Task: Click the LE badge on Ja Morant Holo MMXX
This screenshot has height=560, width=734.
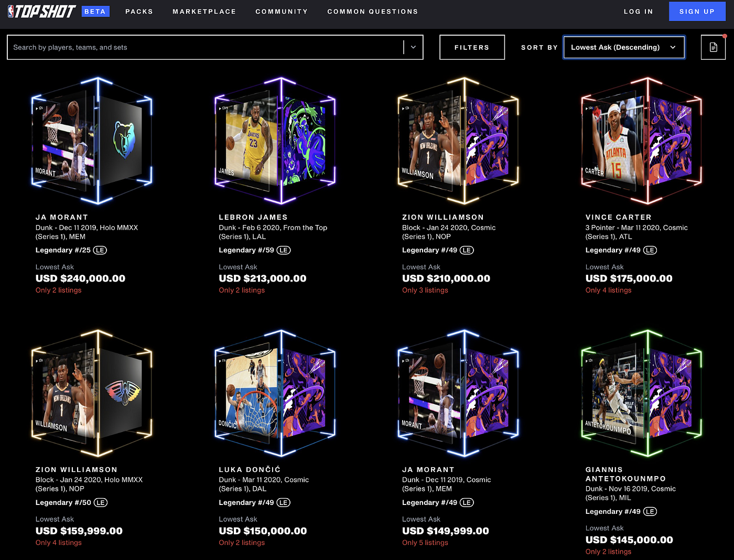Action: click(100, 250)
